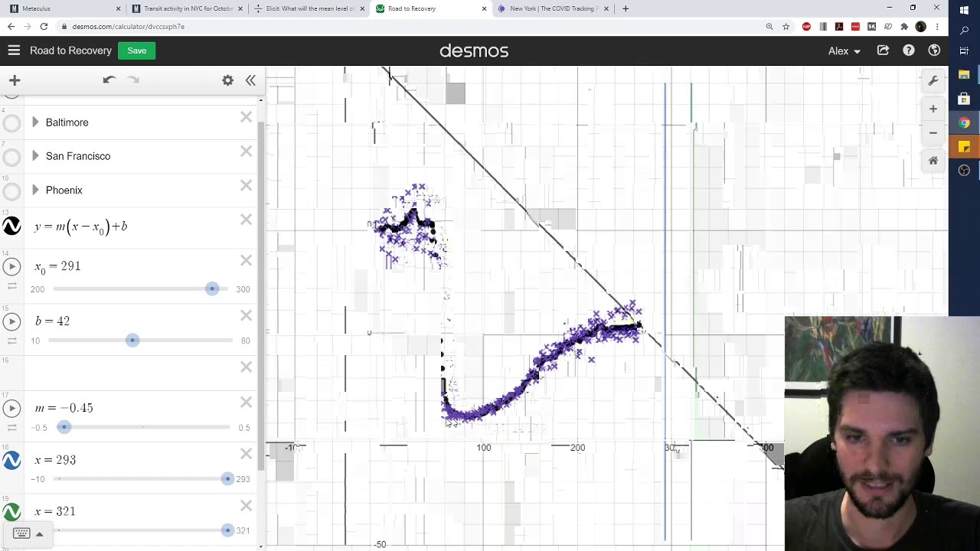Expand the Baltimore folder

[35, 122]
